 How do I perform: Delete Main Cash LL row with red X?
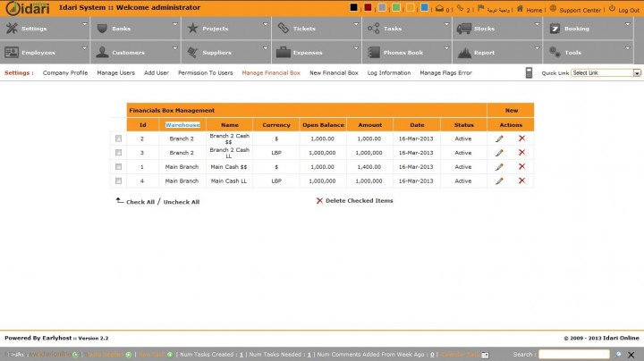tap(521, 180)
